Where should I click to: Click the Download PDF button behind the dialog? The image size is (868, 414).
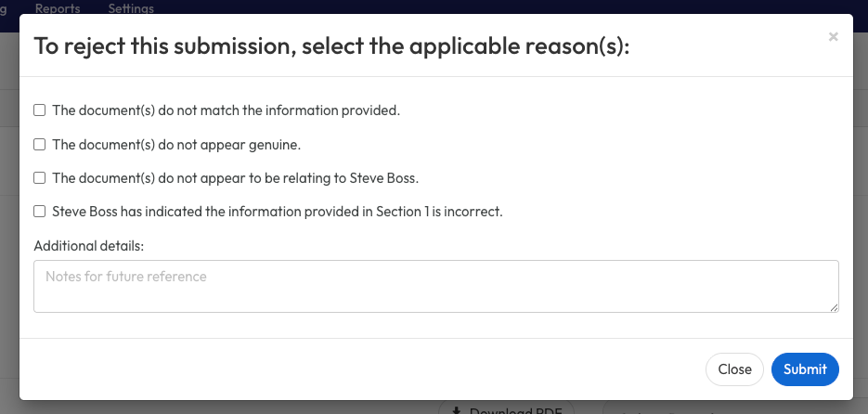point(507,409)
